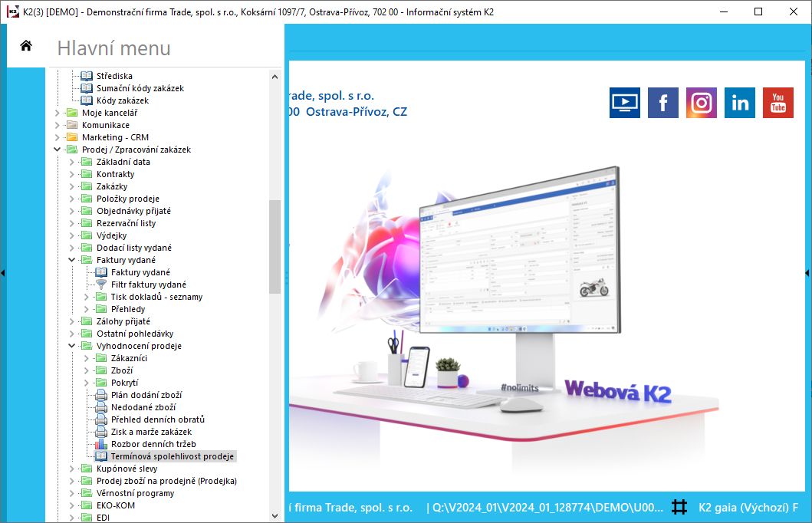This screenshot has width=812, height=523.
Task: Expand the Tisk dokladů - seznamy node
Action: coord(86,298)
